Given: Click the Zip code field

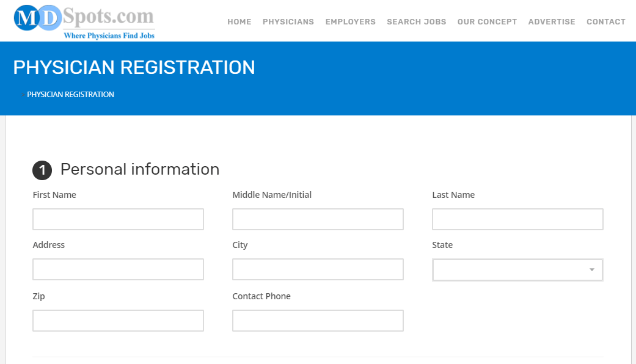Looking at the screenshot, I should pos(118,321).
